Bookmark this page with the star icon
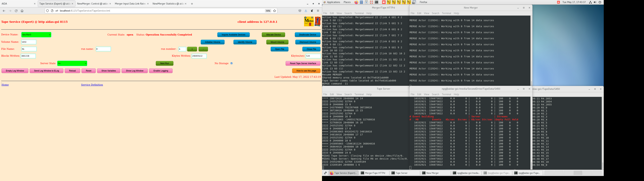Image resolution: width=644 pixels, height=181 pixels. pyautogui.click(x=275, y=11)
